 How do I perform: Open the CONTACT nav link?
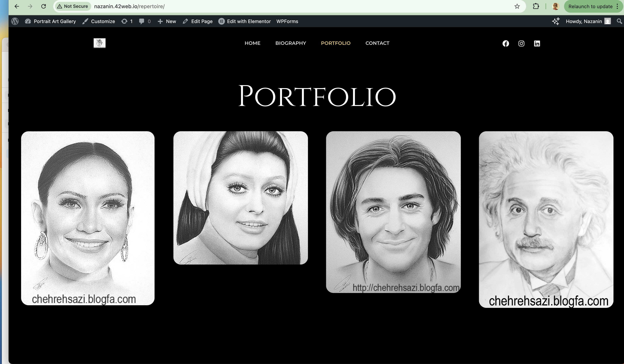(377, 43)
